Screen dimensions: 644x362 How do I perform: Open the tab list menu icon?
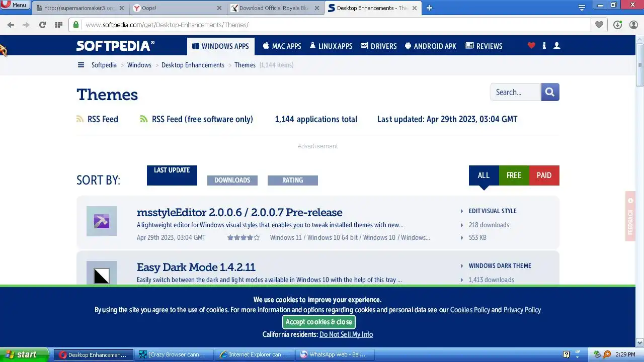582,8
